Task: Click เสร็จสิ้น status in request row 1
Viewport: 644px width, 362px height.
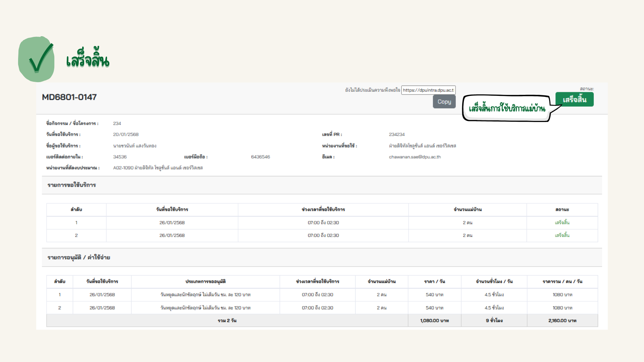Action: (x=562, y=223)
